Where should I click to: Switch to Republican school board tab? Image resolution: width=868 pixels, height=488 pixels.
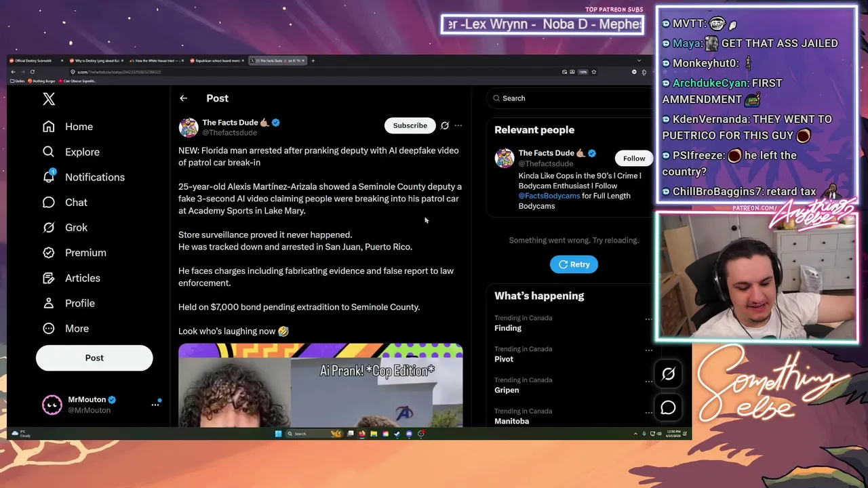[217, 60]
